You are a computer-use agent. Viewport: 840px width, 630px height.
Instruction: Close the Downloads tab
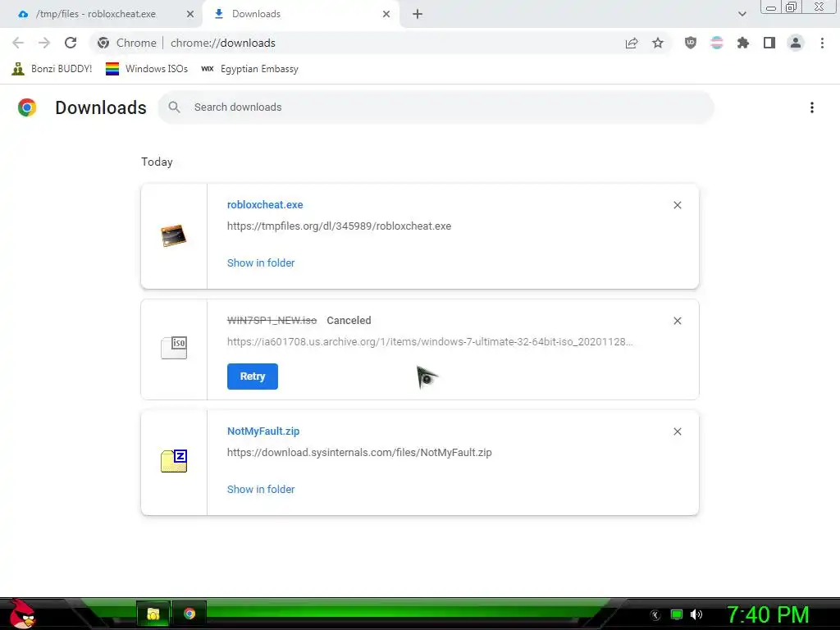386,14
